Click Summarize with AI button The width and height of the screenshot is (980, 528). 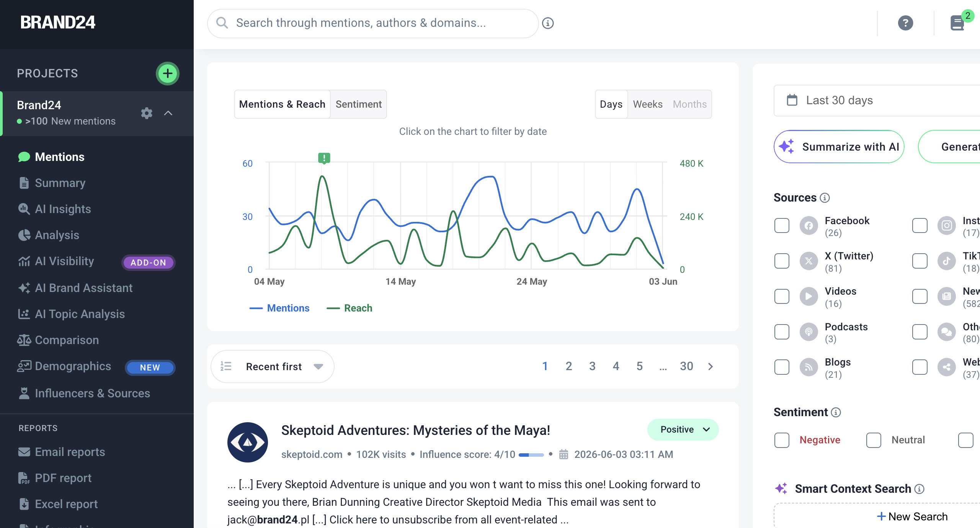coord(839,147)
